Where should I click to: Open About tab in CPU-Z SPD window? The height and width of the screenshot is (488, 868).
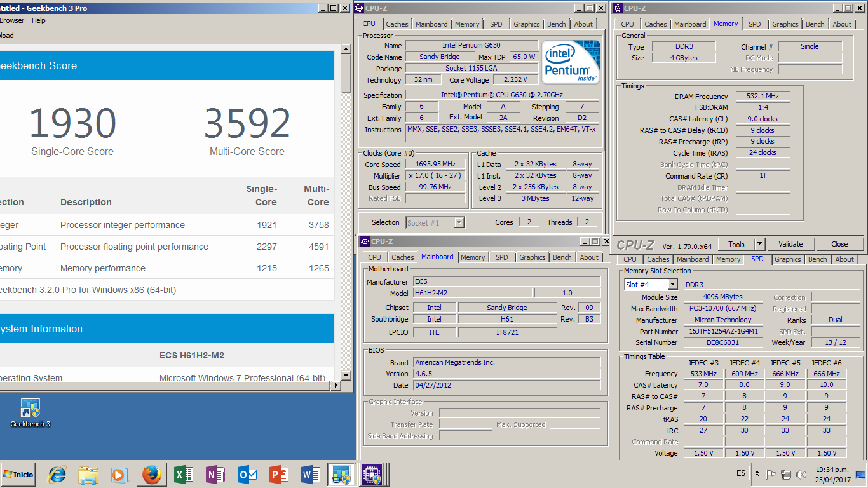[x=844, y=259]
